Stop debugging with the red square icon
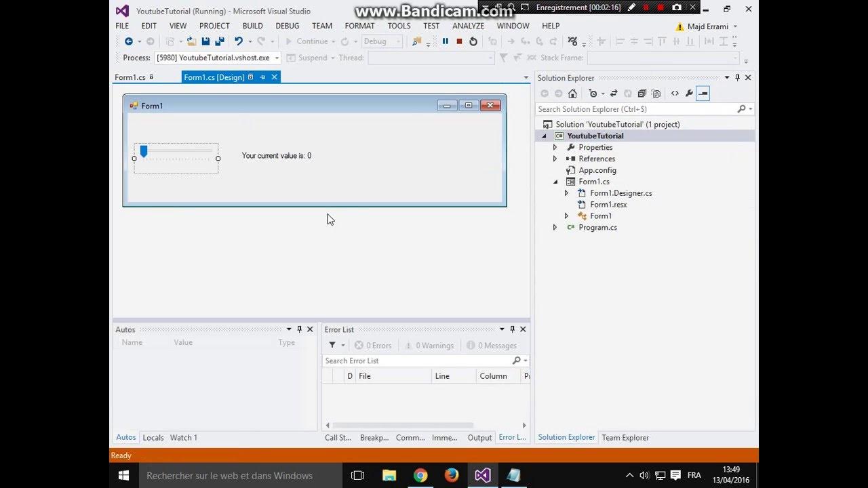Image resolution: width=868 pixels, height=488 pixels. coord(459,41)
